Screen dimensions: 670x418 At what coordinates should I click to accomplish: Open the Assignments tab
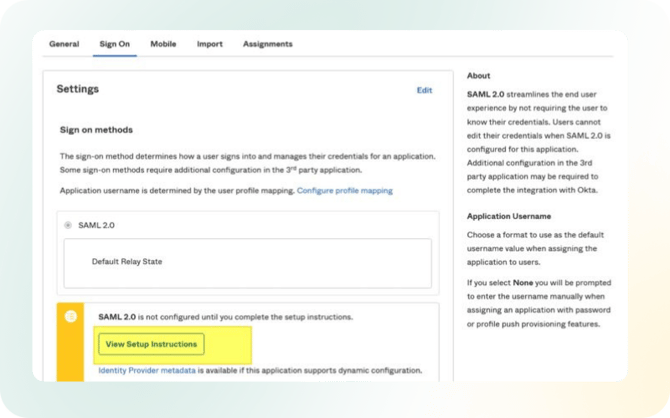[x=268, y=44]
